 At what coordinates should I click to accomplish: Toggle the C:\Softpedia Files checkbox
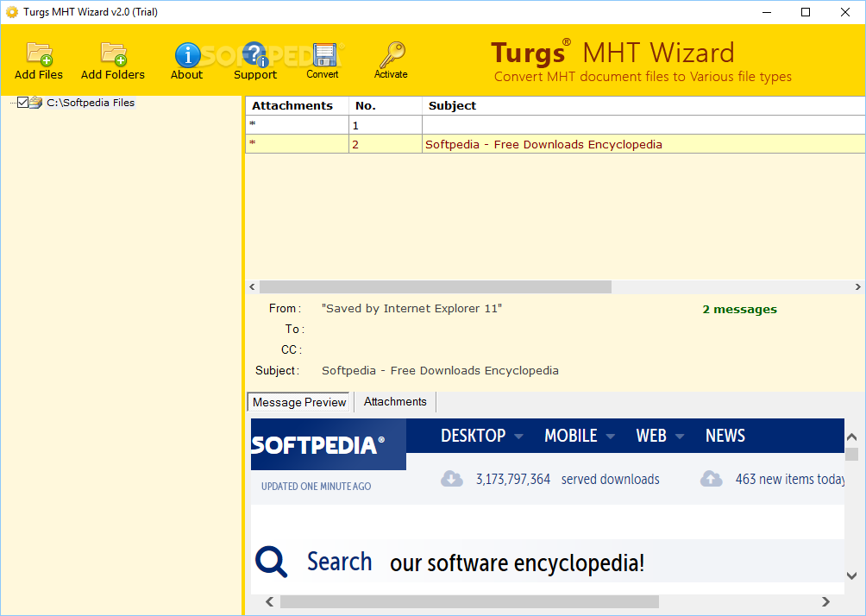click(x=22, y=102)
